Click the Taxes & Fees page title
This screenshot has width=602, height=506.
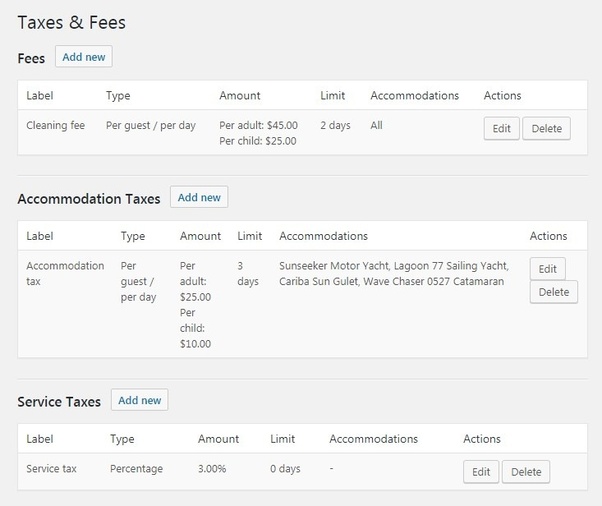point(72,21)
